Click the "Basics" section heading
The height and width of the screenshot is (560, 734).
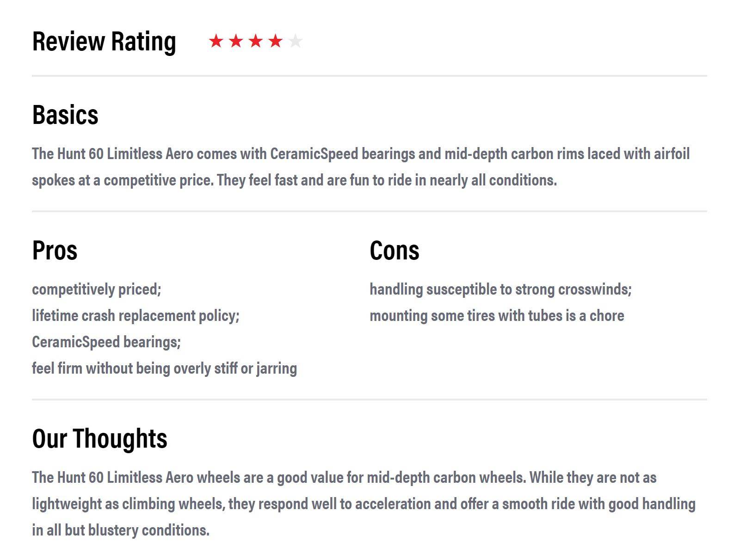pos(65,115)
